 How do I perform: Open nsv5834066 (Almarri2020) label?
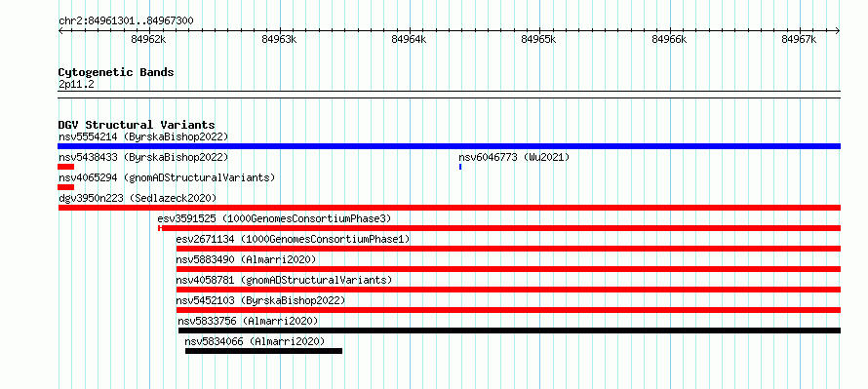point(255,341)
